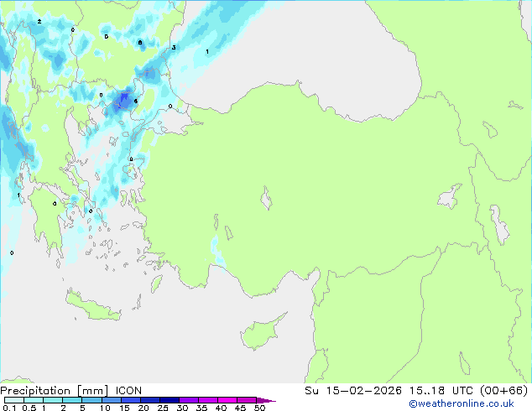
Task: Click the legend label "0.5"
Action: [29, 408]
